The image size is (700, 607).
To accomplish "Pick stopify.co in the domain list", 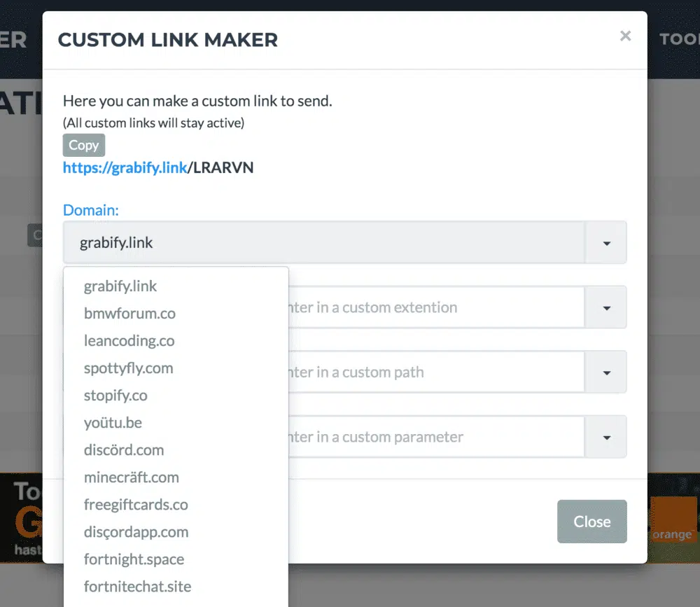I will pyautogui.click(x=115, y=395).
